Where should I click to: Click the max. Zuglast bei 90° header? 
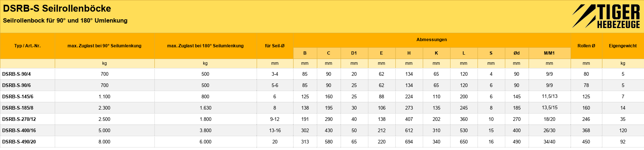pyautogui.click(x=104, y=46)
